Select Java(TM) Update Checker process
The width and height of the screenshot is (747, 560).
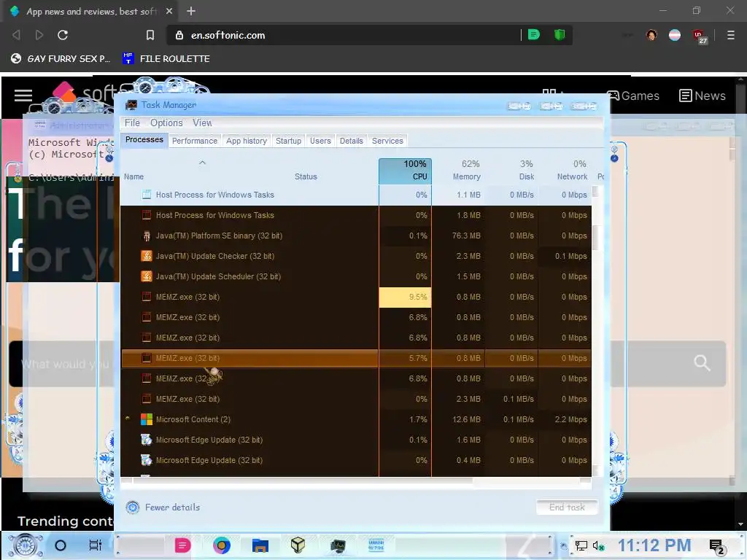point(356,256)
